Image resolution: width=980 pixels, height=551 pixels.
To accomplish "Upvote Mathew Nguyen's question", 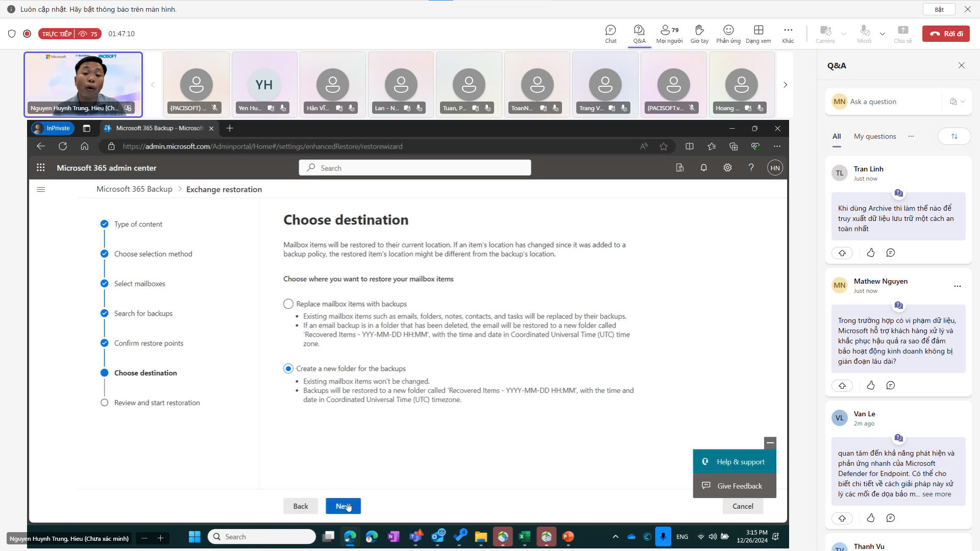I will tap(842, 386).
